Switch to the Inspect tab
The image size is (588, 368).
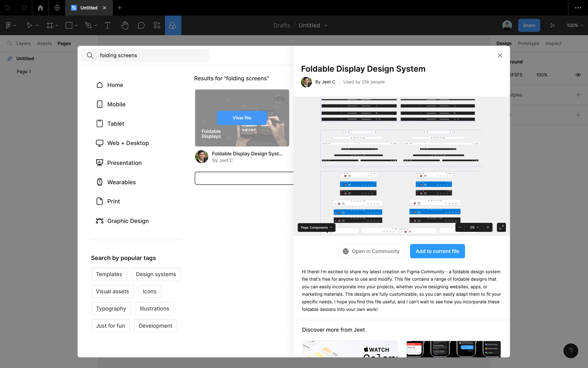coord(553,43)
